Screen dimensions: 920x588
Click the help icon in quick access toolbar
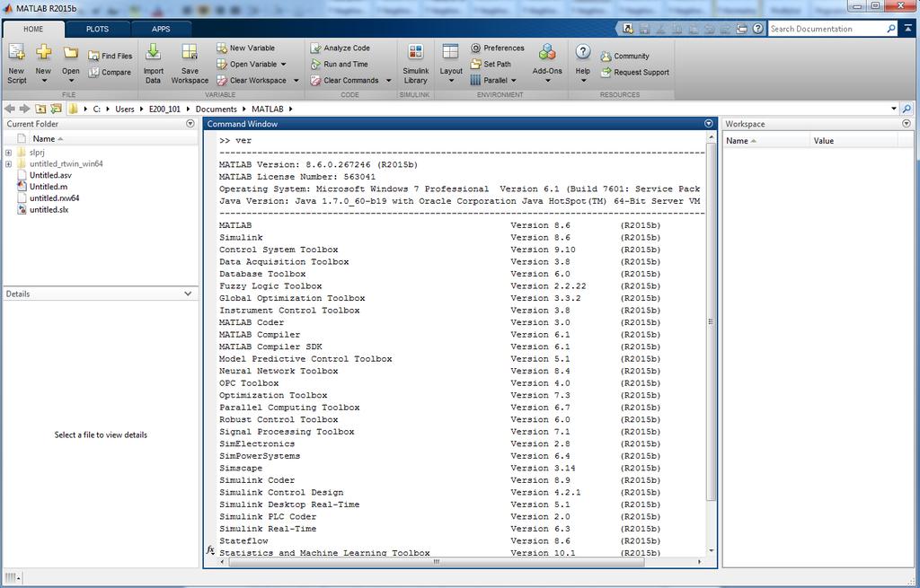tap(758, 28)
